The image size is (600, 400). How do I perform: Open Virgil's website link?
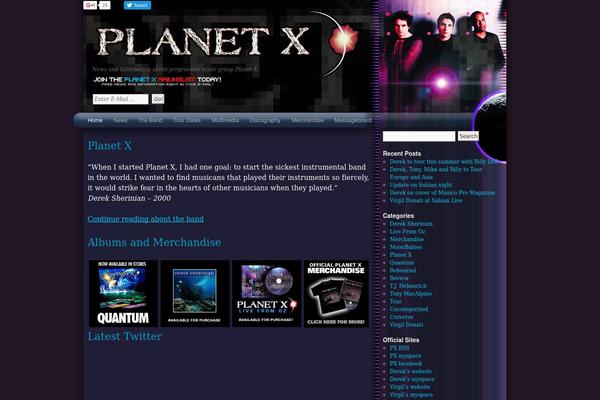pyautogui.click(x=410, y=387)
